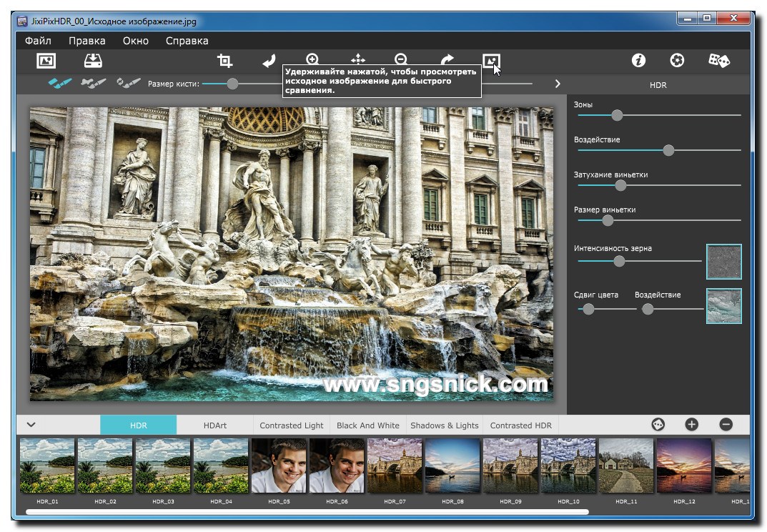This screenshot has height=532, width=767.
Task: Open the Файл menu
Action: (x=38, y=41)
